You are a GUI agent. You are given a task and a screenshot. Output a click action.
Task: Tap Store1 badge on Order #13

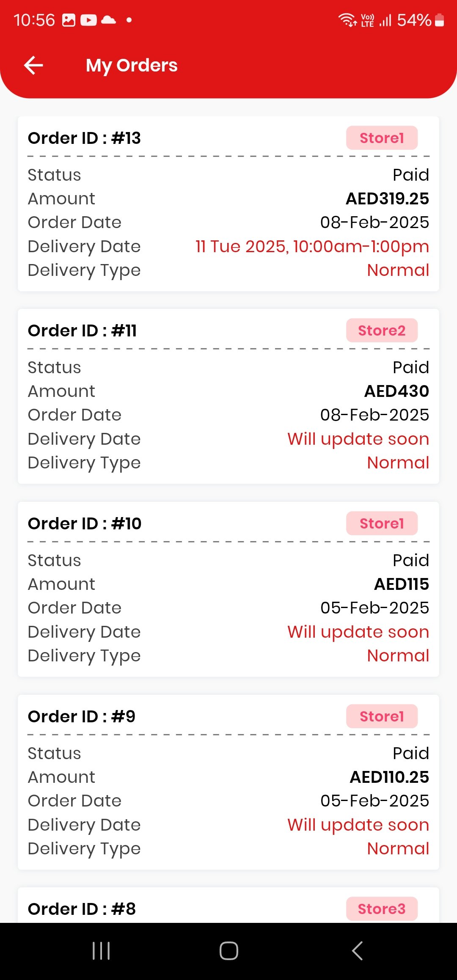(x=382, y=138)
